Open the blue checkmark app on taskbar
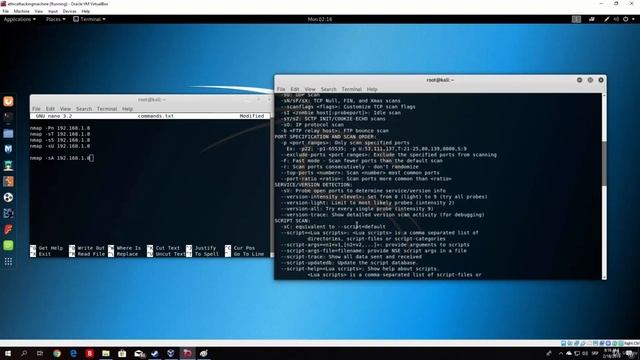640x360 pixels. [155, 353]
